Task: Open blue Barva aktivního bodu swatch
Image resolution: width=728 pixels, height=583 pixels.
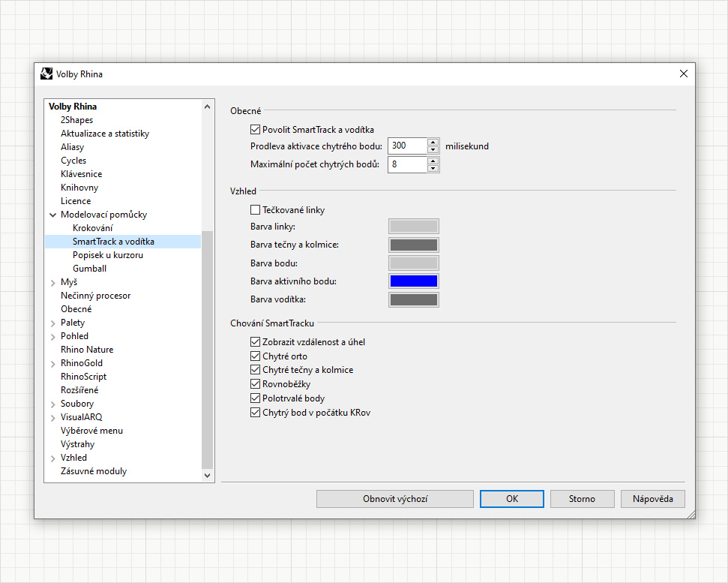Action: (x=414, y=281)
